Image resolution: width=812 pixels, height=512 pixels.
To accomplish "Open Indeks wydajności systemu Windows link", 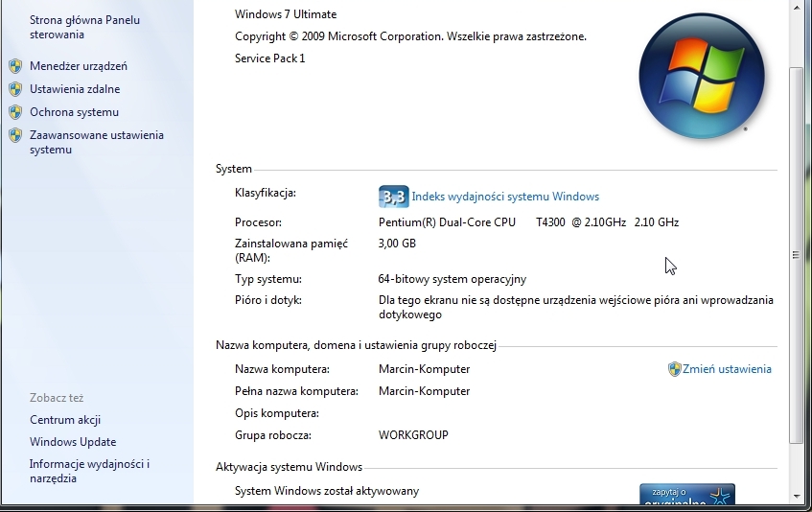I will coord(505,197).
